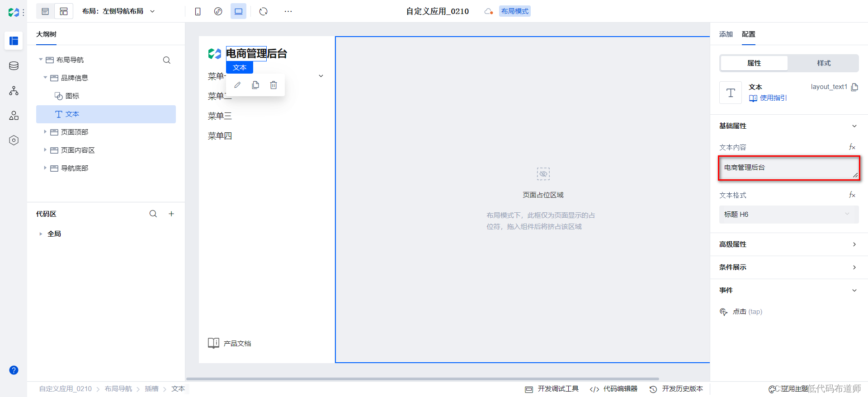Screen dimensions: 868x397
Task: Copy the selected text component
Action: [x=255, y=85]
